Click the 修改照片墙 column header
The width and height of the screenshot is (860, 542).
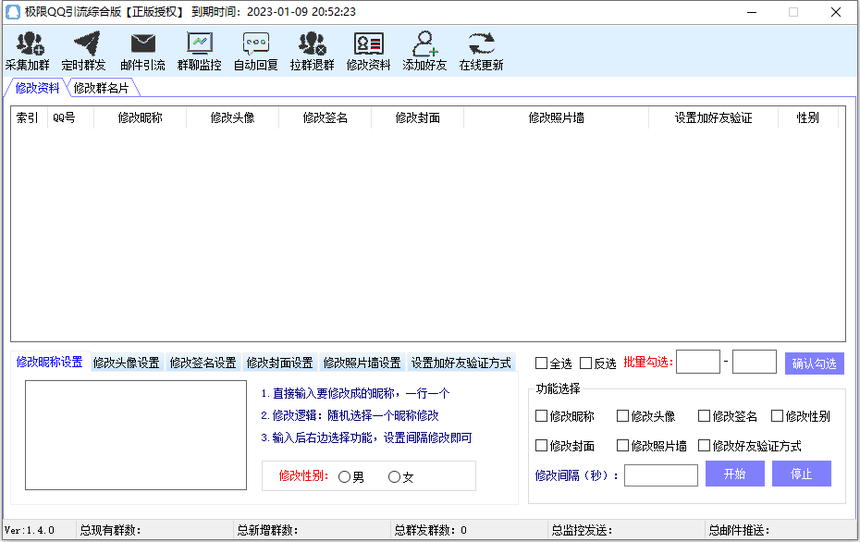[x=556, y=117]
